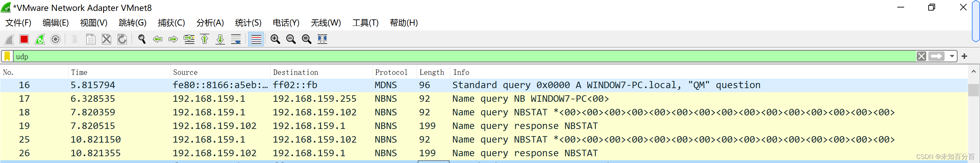
Task: Stop the capture with the red square
Action: [x=25, y=39]
